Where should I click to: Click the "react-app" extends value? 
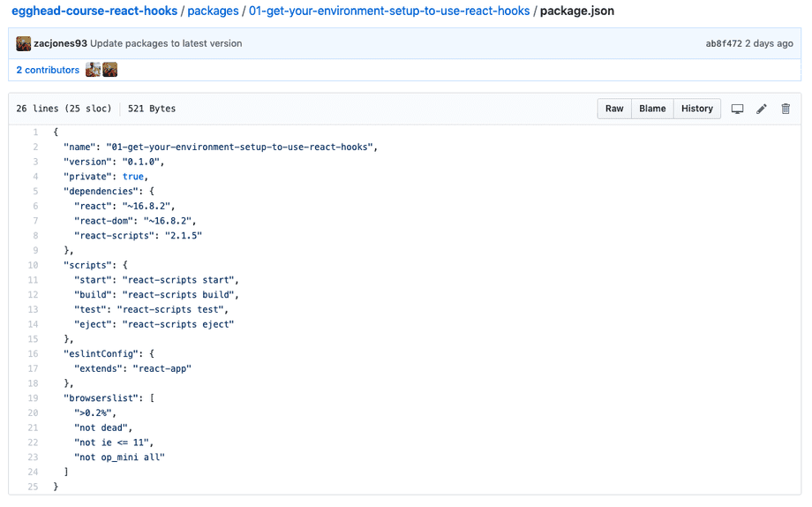[x=162, y=368]
